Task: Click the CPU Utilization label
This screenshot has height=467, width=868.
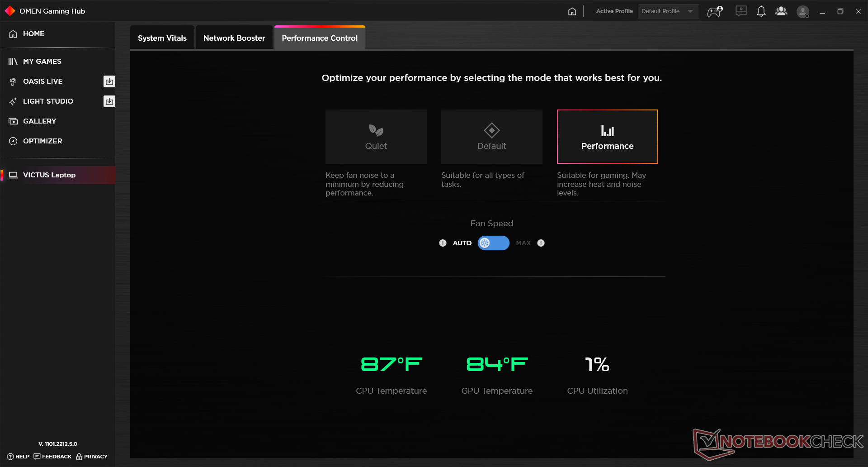Action: [598, 391]
